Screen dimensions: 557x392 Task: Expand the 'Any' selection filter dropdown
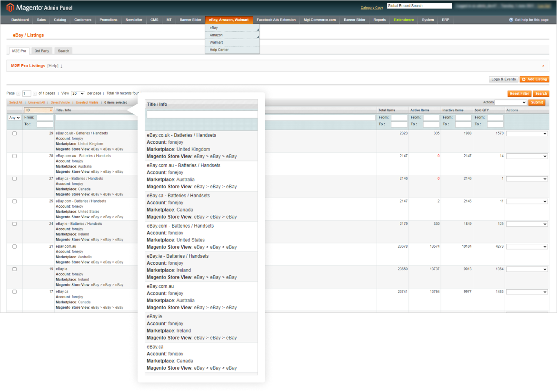(14, 118)
